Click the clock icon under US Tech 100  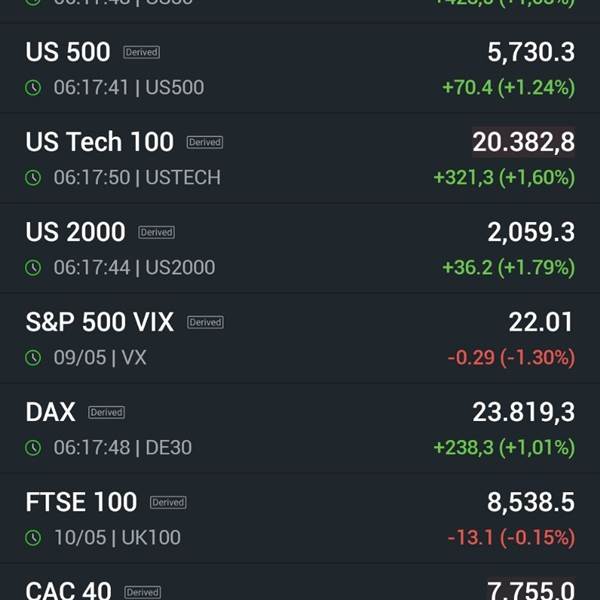[x=33, y=178]
